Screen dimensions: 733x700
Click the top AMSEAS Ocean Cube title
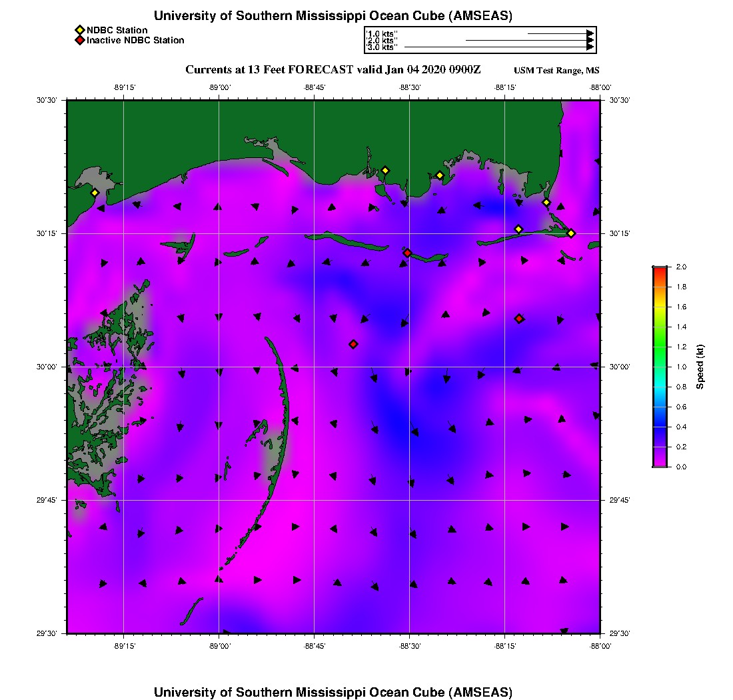pos(333,16)
